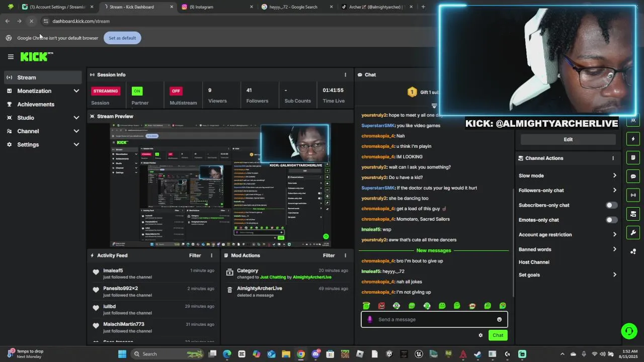This screenshot has width=644, height=362.
Task: Open chat settings gear beside Chat button
Action: coord(480,335)
